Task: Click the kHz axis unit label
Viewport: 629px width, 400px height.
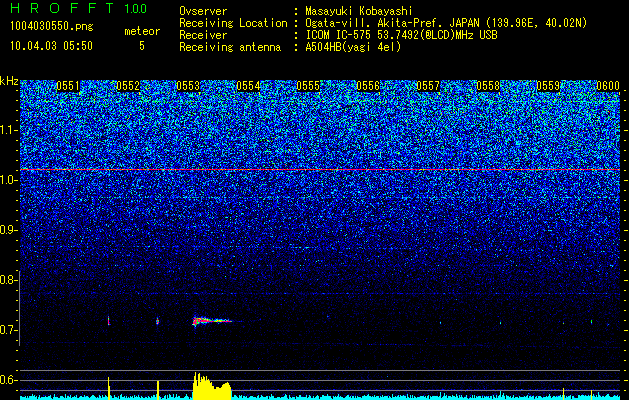Action: tap(9, 81)
